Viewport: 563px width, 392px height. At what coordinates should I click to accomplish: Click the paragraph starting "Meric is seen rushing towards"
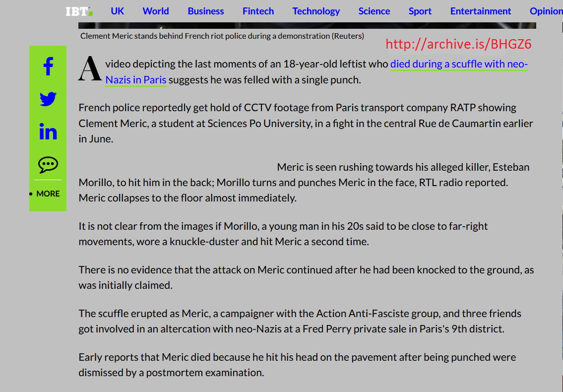tap(304, 183)
